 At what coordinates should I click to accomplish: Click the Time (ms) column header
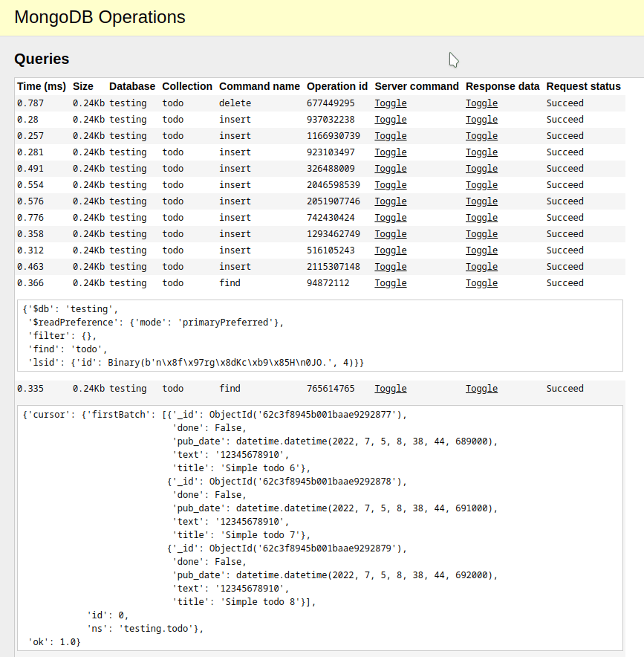coord(41,86)
